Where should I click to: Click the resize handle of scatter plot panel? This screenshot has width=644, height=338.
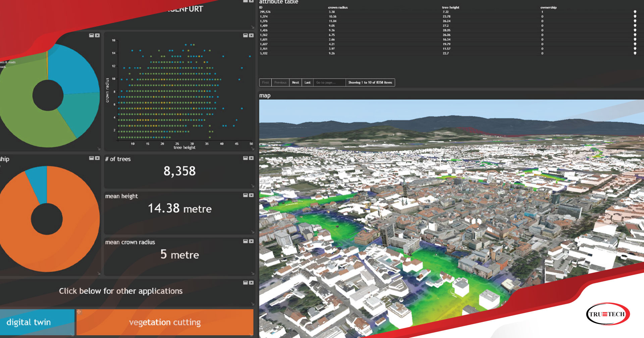tap(252, 149)
